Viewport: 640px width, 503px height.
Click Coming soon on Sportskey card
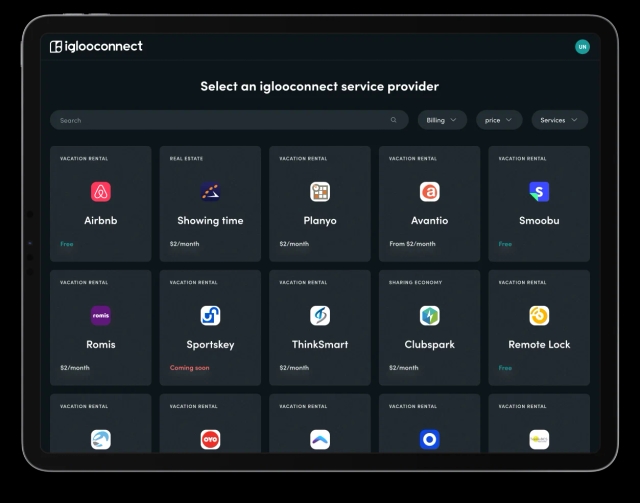click(x=189, y=367)
